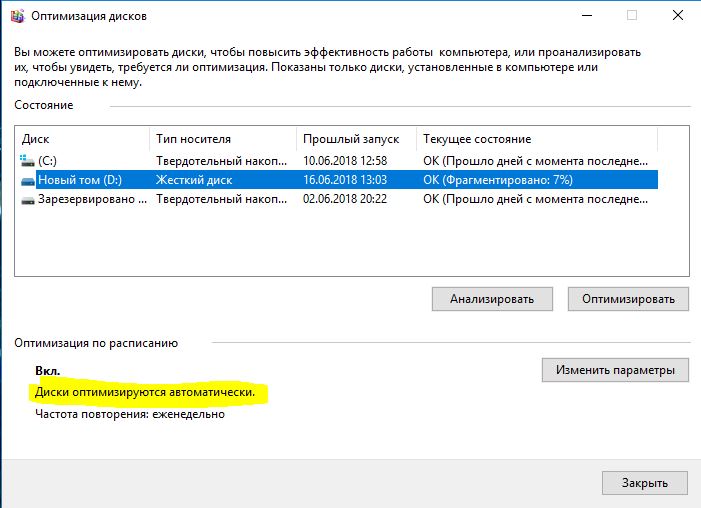Viewport: 701px width, 508px height.
Task: Click the Закрыть button
Action: [x=645, y=483]
